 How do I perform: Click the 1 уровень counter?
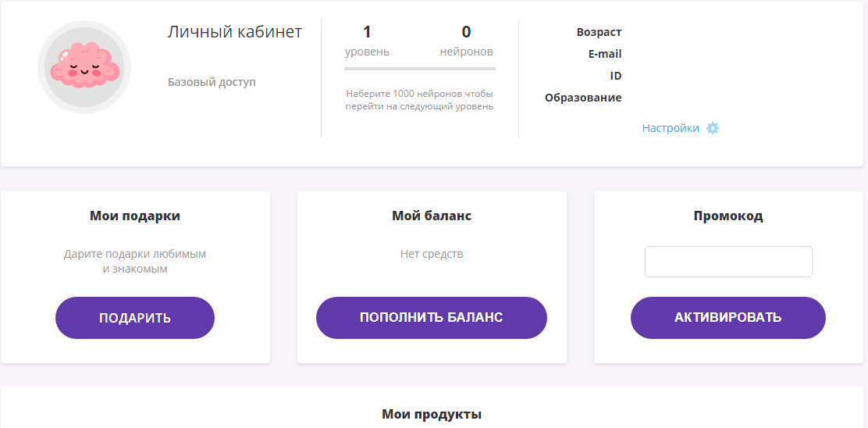click(x=366, y=41)
